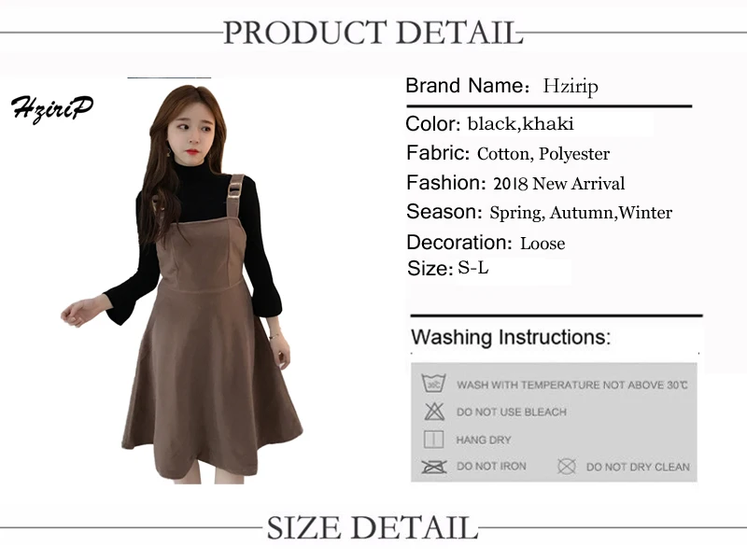The image size is (747, 560).
Task: Click the black,khaki color value
Action: (x=520, y=124)
